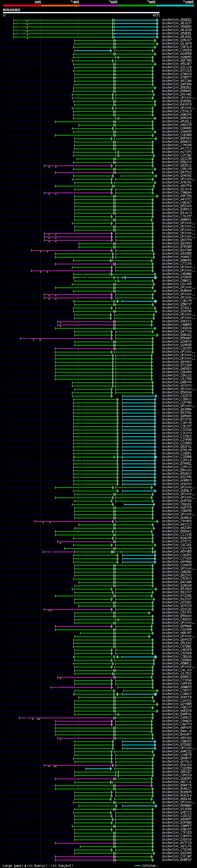Click on UniRef100_C2Q9N4 name
The width and height of the screenshot is (197, 868).
pyautogui.click(x=177, y=457)
